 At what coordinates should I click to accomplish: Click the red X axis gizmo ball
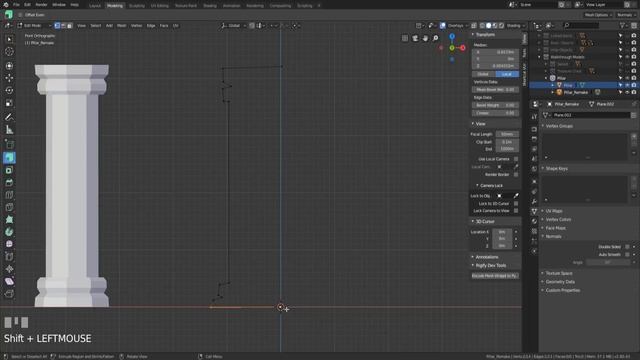point(462,48)
